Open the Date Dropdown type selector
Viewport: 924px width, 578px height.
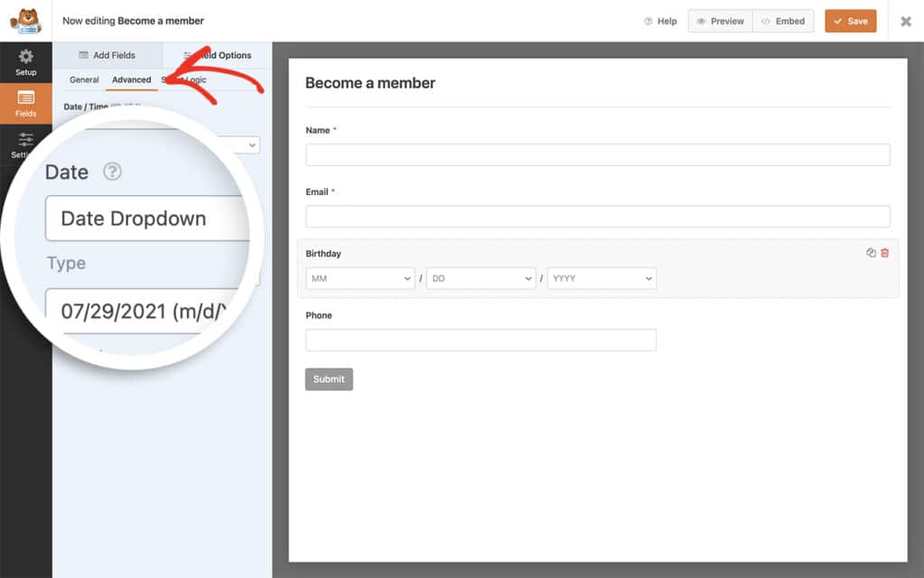coord(147,219)
